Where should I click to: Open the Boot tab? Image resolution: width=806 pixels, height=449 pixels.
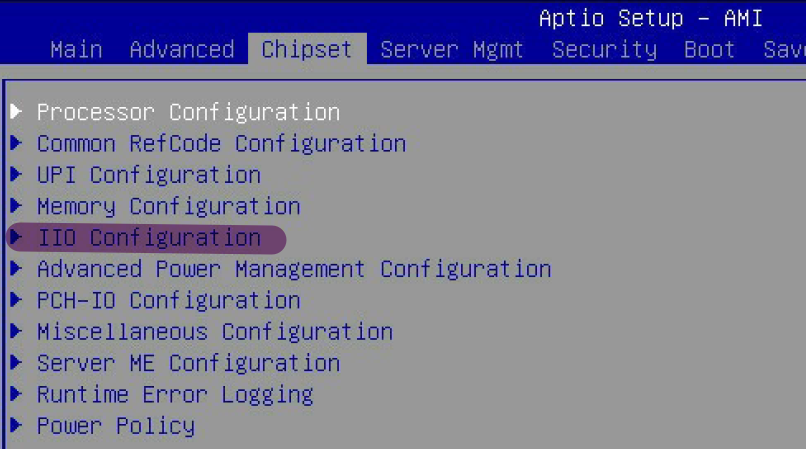point(709,50)
